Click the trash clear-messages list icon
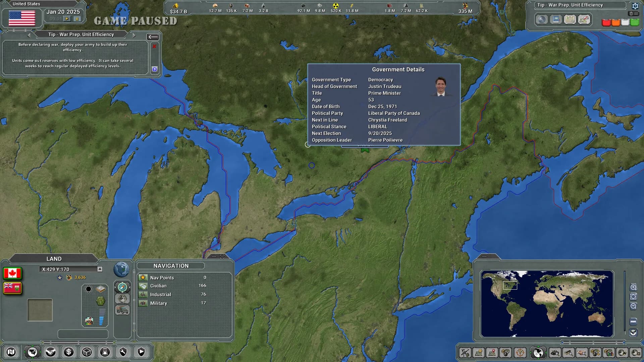 634,14
